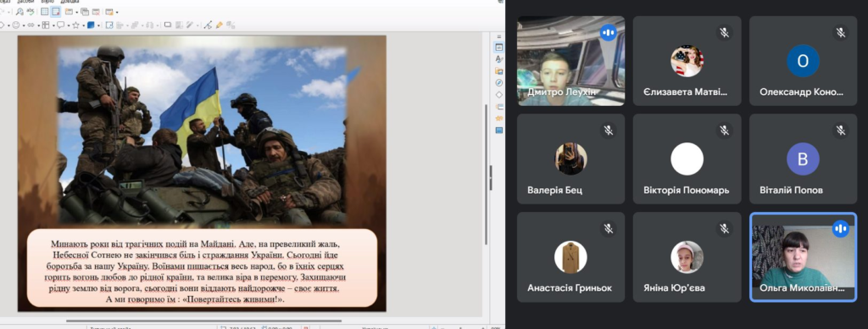Open the Styles panel in the sidebar
The image size is (868, 329).
point(499,59)
